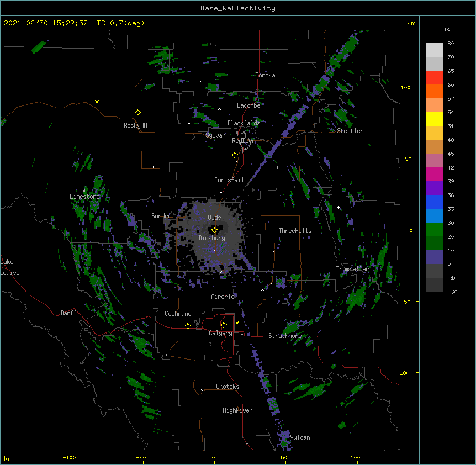476x465 pixels.
Task: Select the Lacombe city label
Action: coord(248,105)
